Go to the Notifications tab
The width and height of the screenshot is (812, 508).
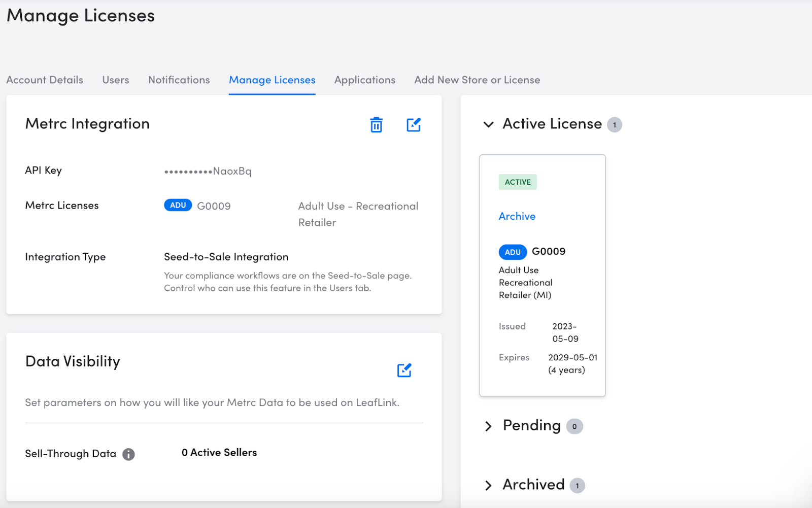coord(179,80)
